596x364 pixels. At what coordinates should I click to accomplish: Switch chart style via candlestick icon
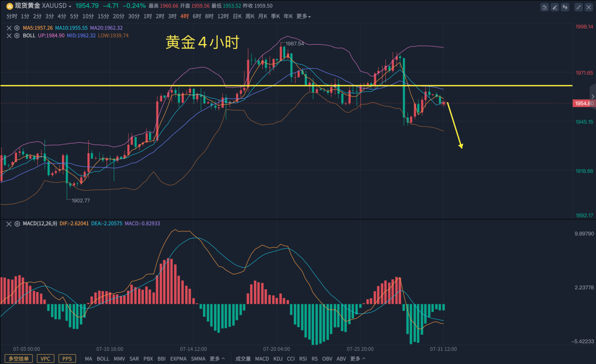pos(565,7)
